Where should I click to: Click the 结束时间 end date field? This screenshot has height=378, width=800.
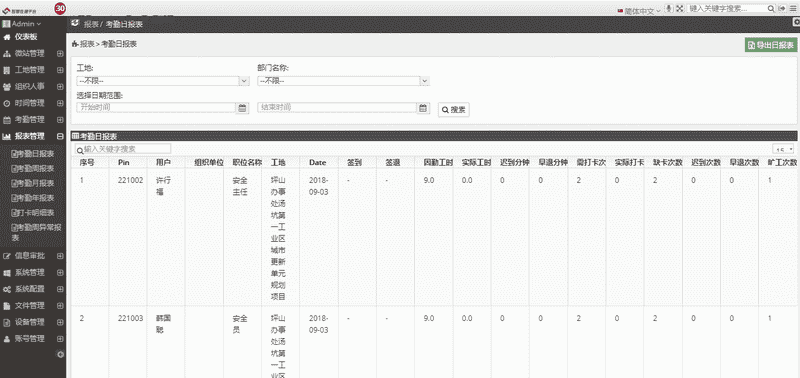337,108
